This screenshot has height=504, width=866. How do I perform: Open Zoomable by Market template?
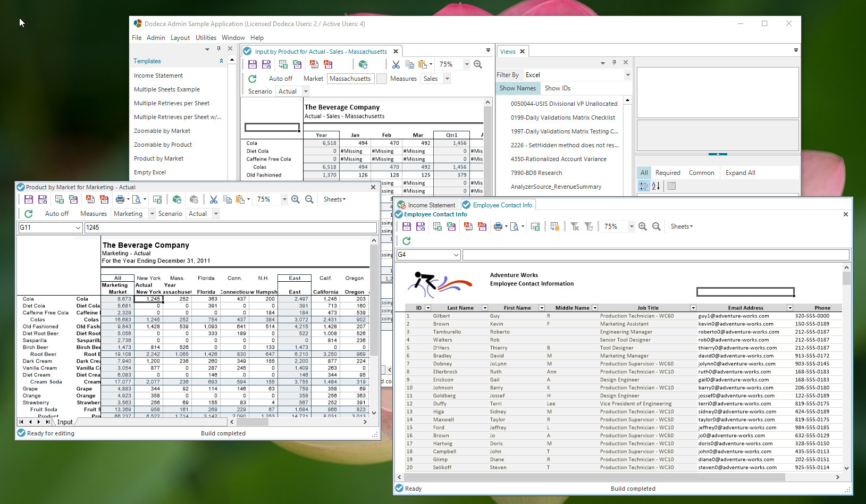click(162, 131)
